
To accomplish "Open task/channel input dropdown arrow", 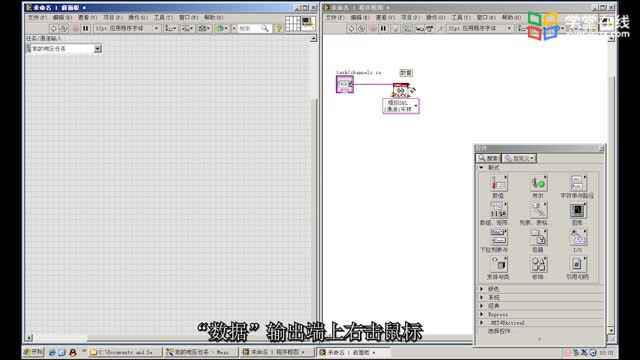I will tap(98, 49).
